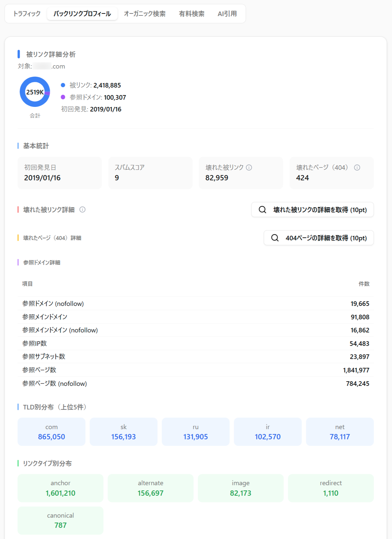
Task: Click the value 54,483
Action: coord(359,344)
